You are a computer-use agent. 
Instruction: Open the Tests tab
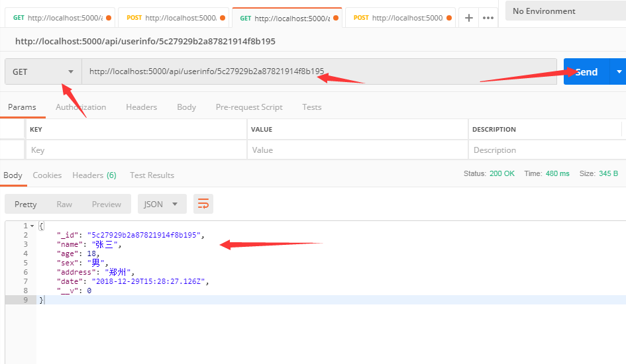[x=312, y=107]
